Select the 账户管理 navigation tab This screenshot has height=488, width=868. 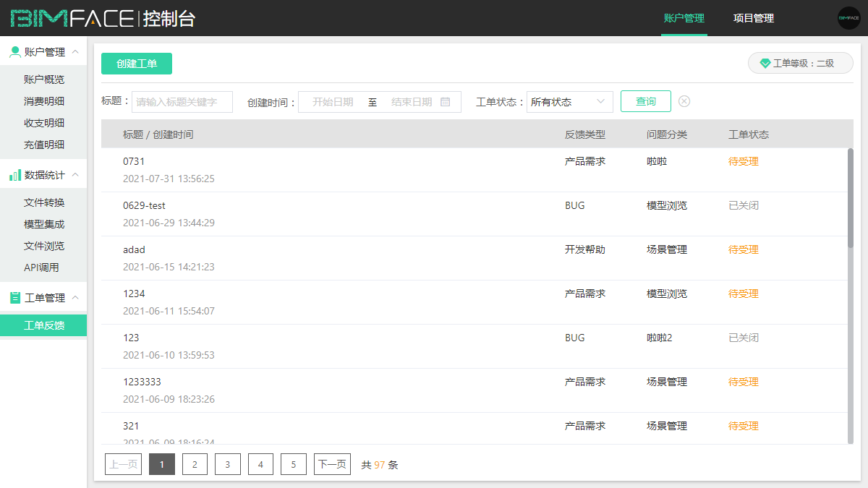tap(684, 18)
